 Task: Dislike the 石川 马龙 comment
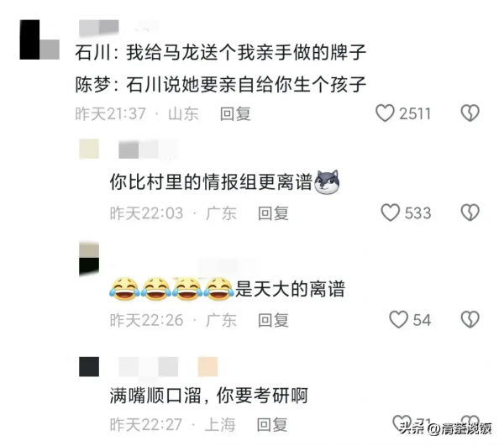pos(470,113)
